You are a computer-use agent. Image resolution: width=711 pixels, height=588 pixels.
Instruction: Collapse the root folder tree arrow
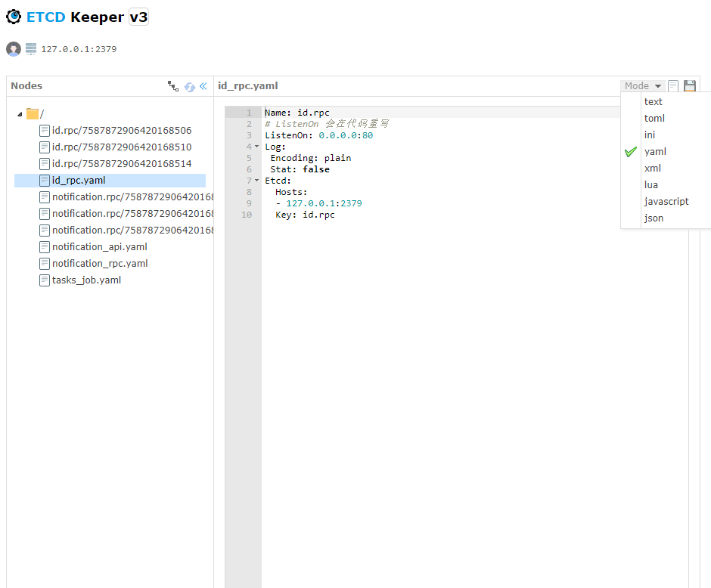pyautogui.click(x=20, y=114)
